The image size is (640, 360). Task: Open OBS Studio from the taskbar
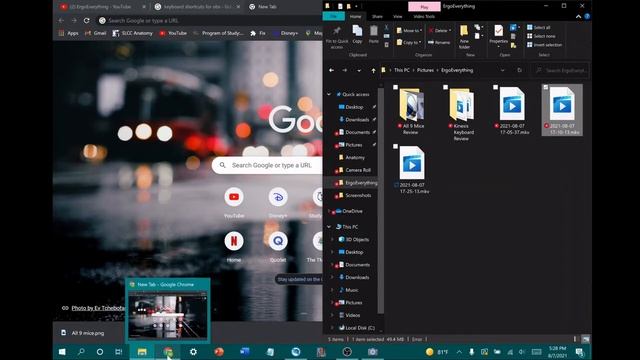347,352
